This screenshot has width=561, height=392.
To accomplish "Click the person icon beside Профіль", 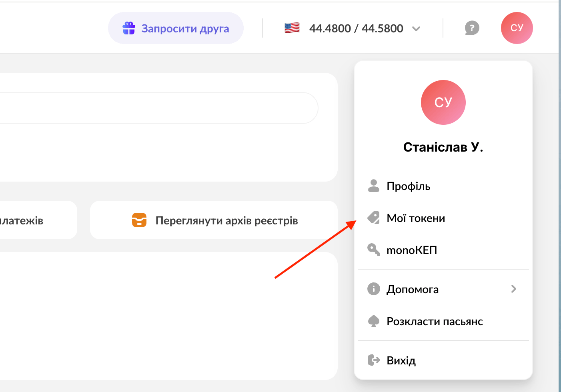I will [374, 186].
